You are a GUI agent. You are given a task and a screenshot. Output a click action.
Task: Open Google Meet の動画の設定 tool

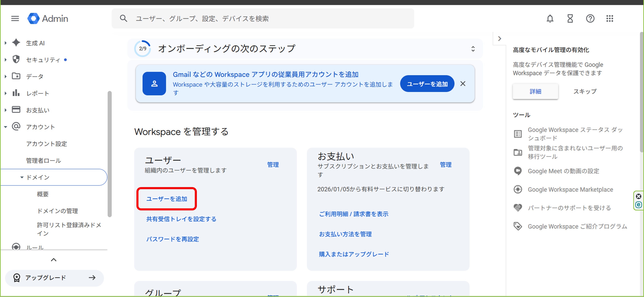pyautogui.click(x=563, y=171)
